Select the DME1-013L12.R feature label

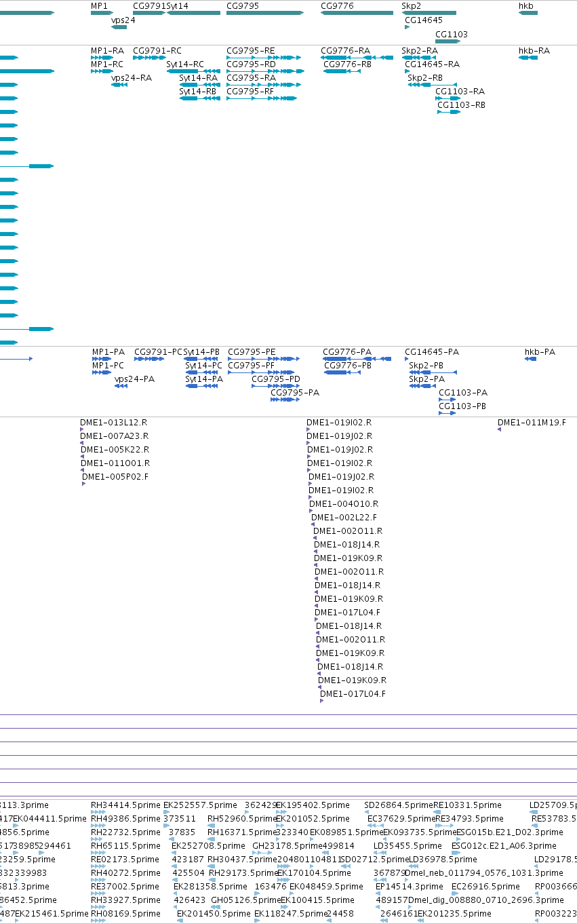point(114,422)
